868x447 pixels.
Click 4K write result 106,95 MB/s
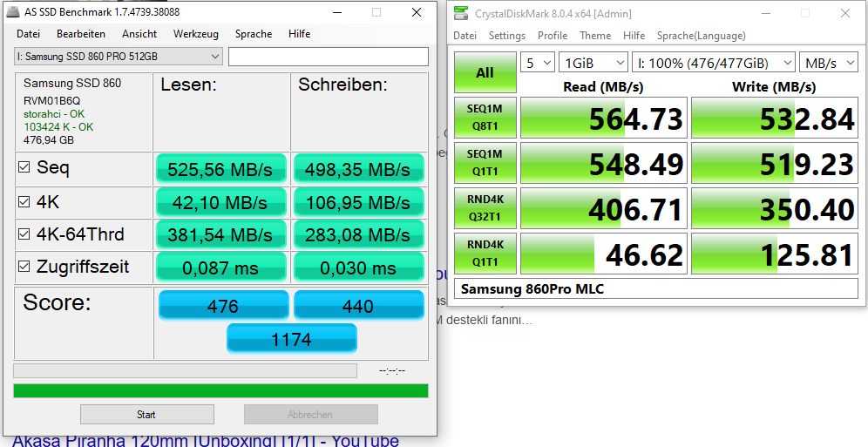(x=358, y=202)
